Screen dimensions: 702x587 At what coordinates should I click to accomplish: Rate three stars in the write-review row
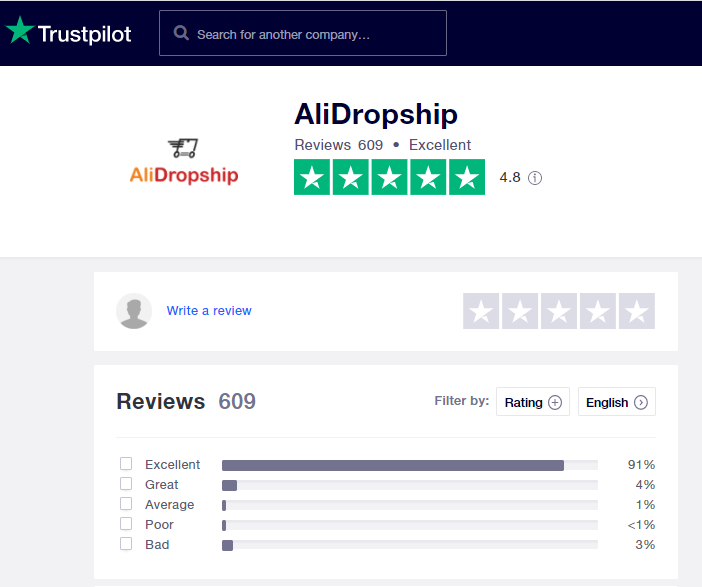click(559, 311)
